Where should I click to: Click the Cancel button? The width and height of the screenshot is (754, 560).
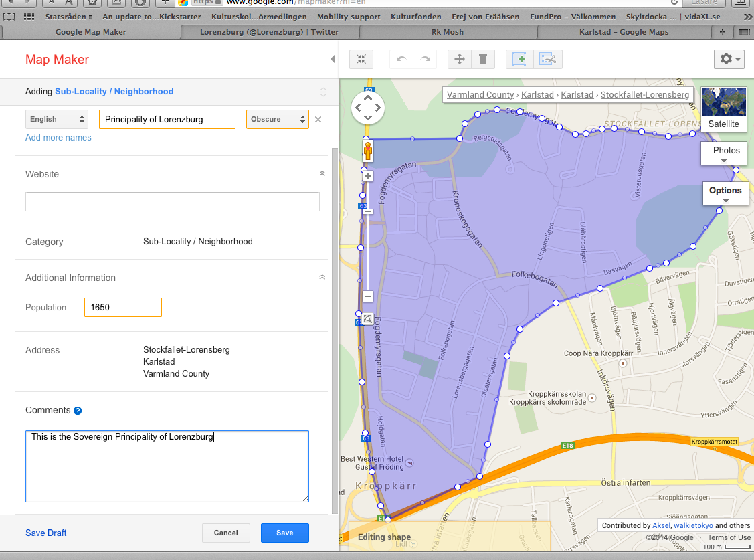coord(226,533)
